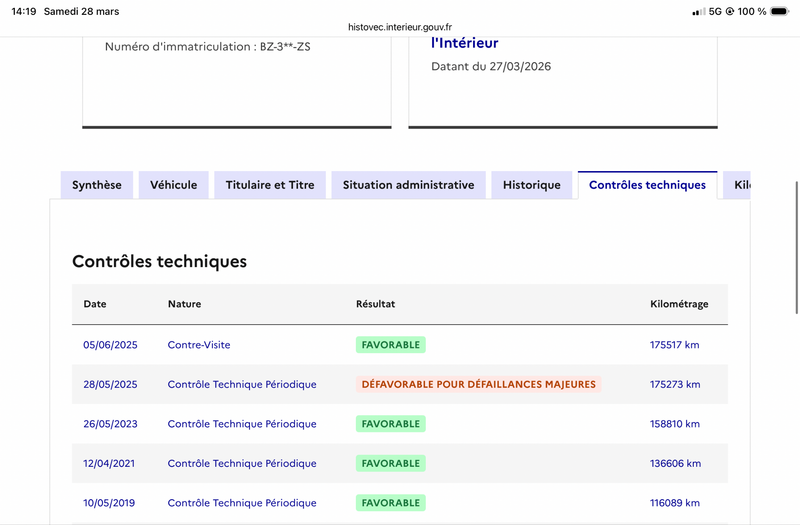Select the Titulaire et Titre tab
Image resolution: width=800 pixels, height=525 pixels.
coord(270,185)
